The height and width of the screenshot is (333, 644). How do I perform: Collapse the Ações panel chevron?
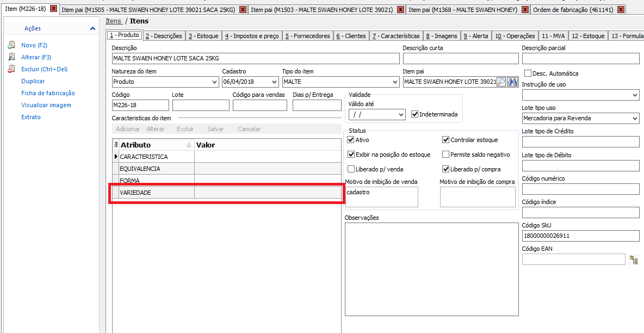93,28
